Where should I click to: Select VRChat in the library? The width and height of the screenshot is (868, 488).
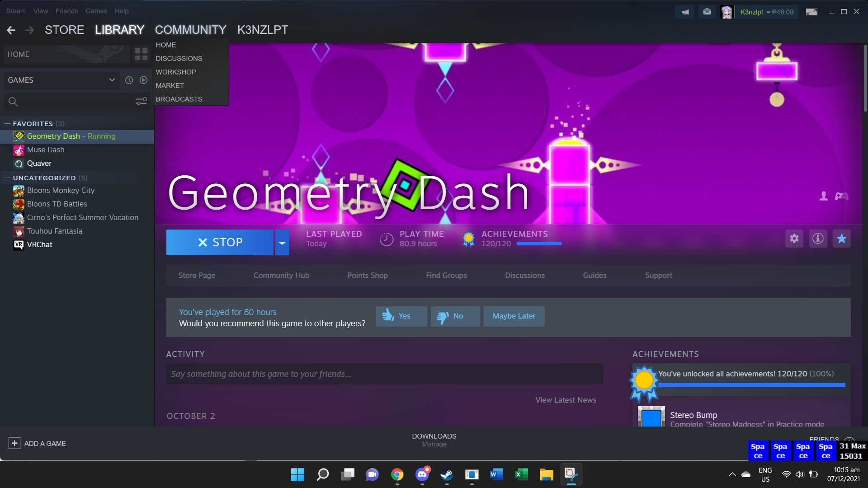pos(77,244)
